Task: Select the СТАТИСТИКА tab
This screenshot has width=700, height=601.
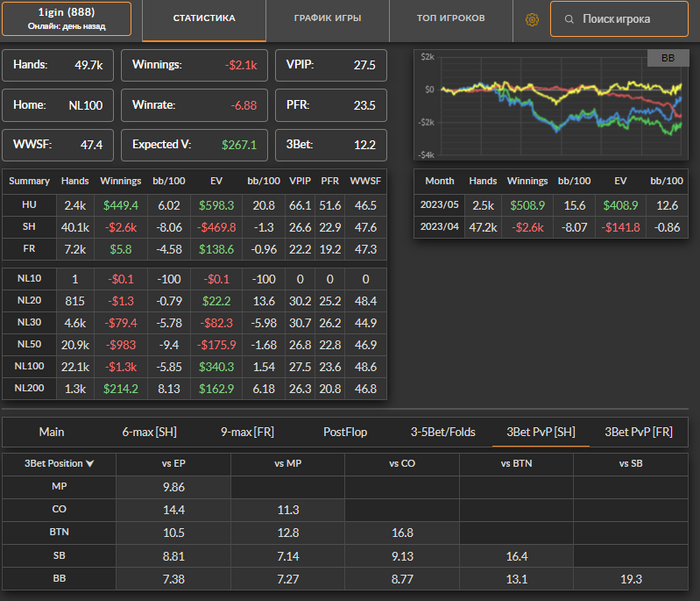Action: tap(204, 19)
